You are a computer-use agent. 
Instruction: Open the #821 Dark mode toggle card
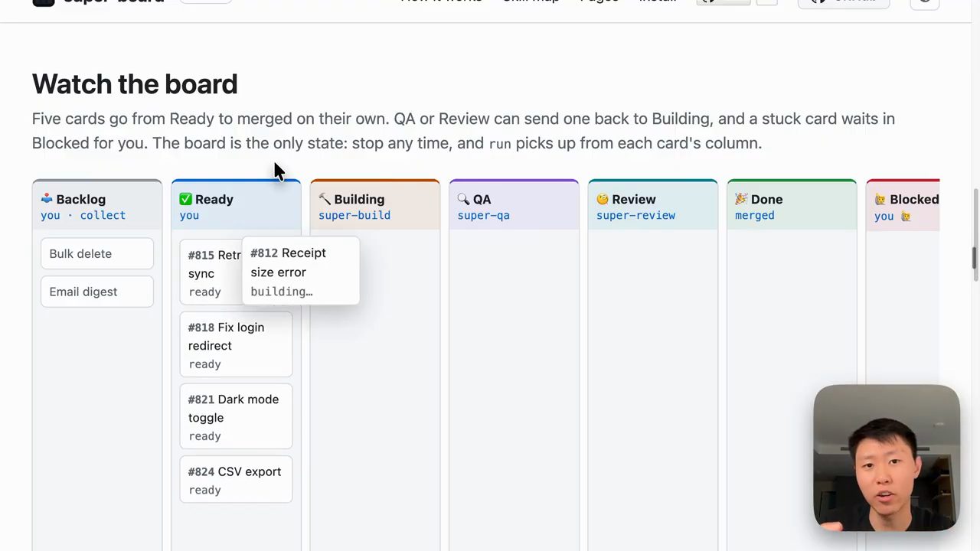coord(236,417)
